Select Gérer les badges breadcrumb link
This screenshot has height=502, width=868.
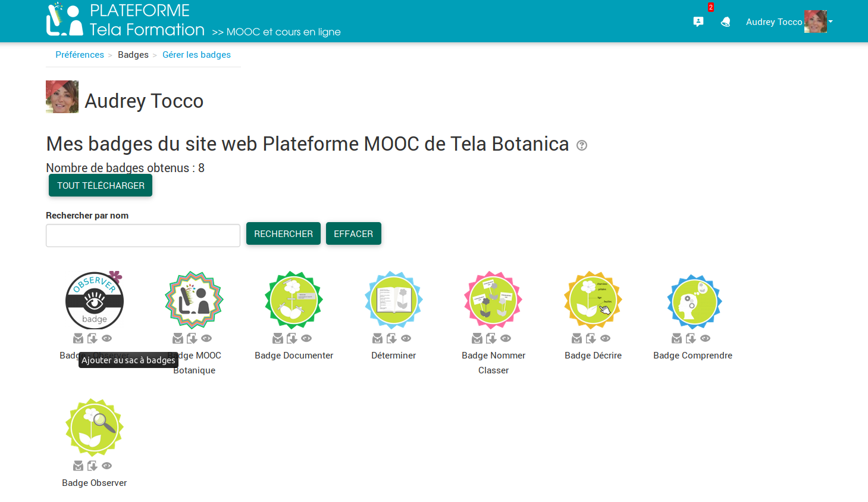196,55
